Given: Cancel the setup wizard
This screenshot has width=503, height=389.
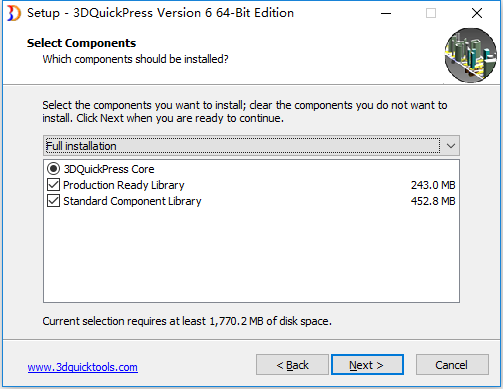Looking at the screenshot, I should pyautogui.click(x=452, y=365).
